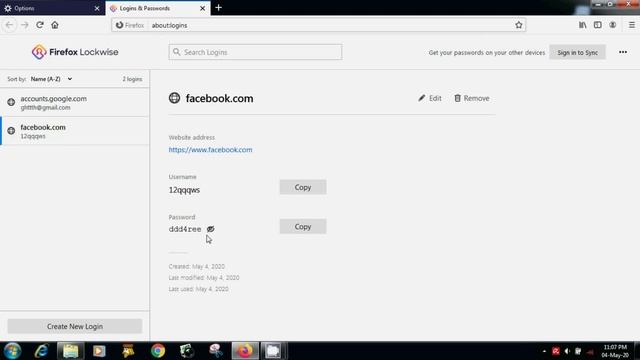The height and width of the screenshot is (360, 640).
Task: Go forward one page
Action: tap(24, 25)
